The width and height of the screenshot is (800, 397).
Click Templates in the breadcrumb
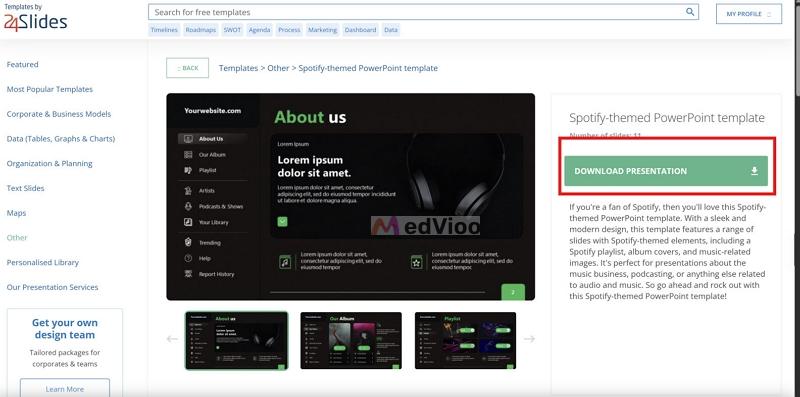(238, 68)
